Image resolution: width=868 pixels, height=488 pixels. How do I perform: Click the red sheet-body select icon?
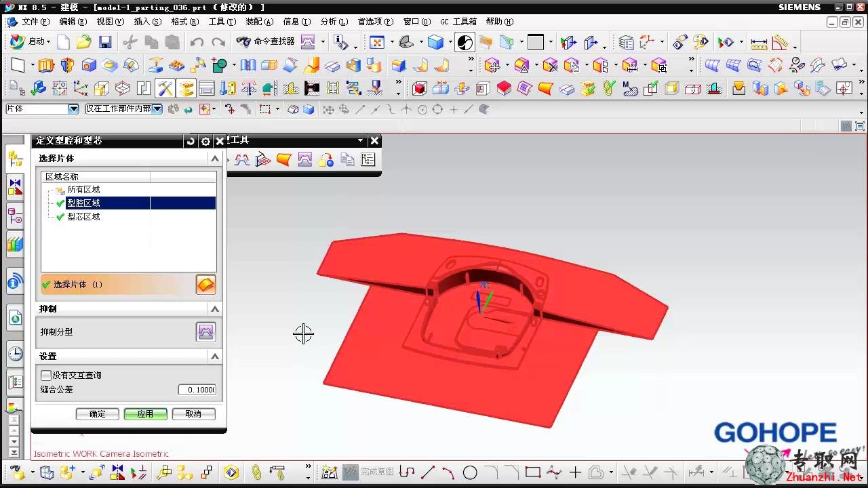[206, 285]
